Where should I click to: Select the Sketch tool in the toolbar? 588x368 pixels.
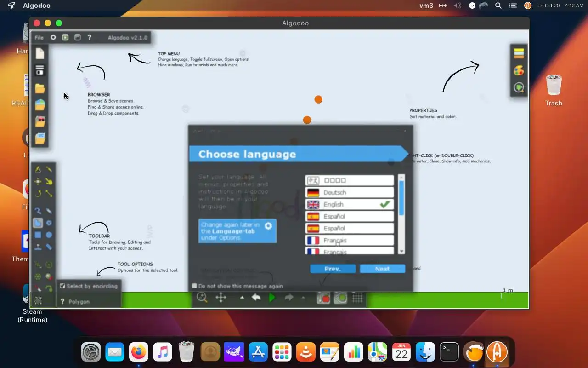[38, 170]
